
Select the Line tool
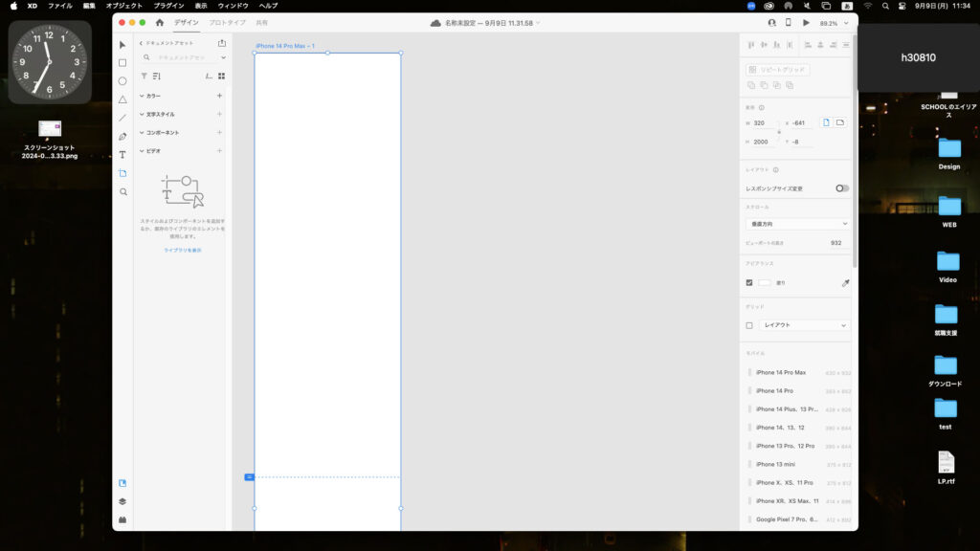tap(122, 118)
